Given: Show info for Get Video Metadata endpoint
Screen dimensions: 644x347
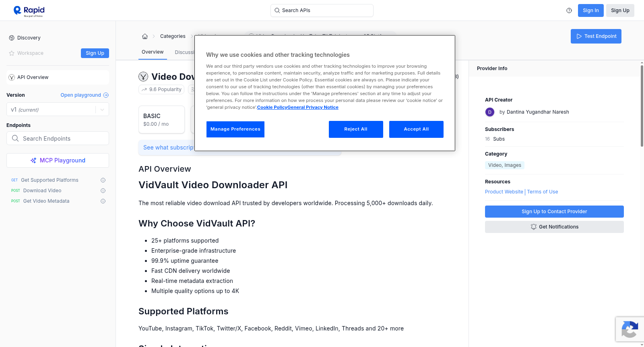Looking at the screenshot, I should pyautogui.click(x=103, y=201).
